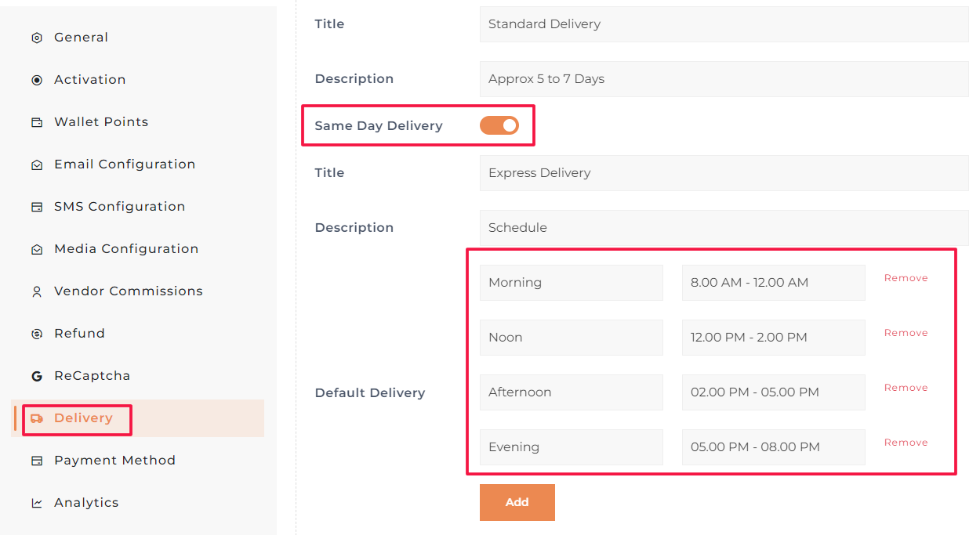Click the Email Configuration envelope icon
Viewport: 980px width, 535px height.
tap(37, 164)
